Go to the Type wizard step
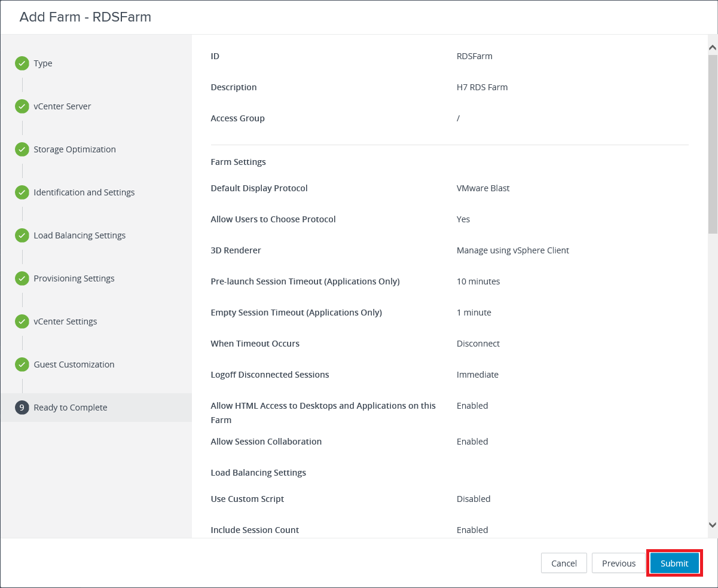The height and width of the screenshot is (588, 718). 43,63
